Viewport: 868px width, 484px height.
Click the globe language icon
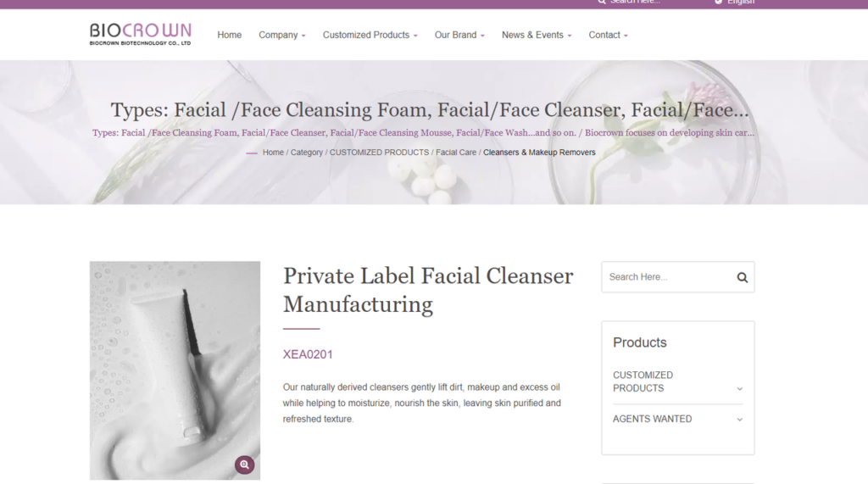click(x=718, y=2)
